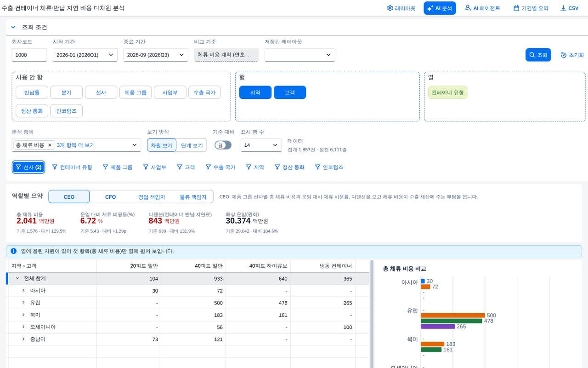Select the 지역 row dimension chip
The image size is (588, 368).
[255, 92]
